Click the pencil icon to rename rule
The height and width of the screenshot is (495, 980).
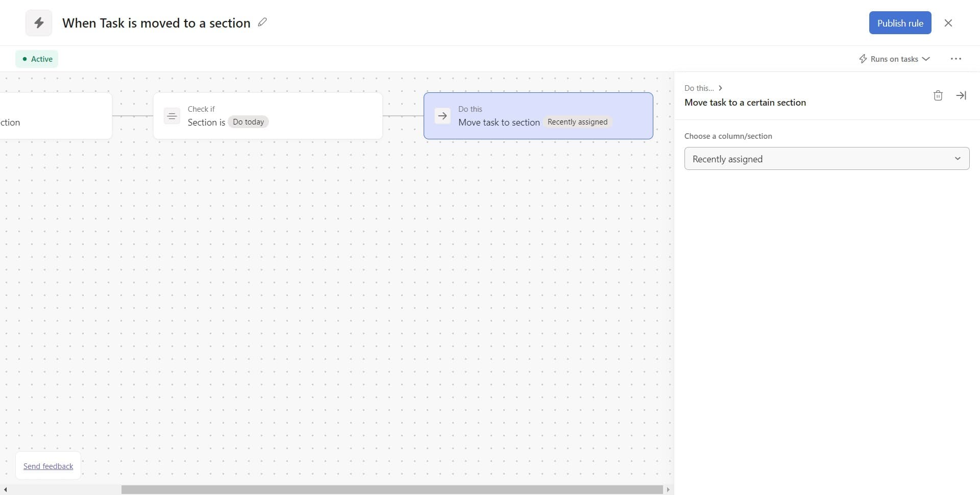pyautogui.click(x=262, y=22)
